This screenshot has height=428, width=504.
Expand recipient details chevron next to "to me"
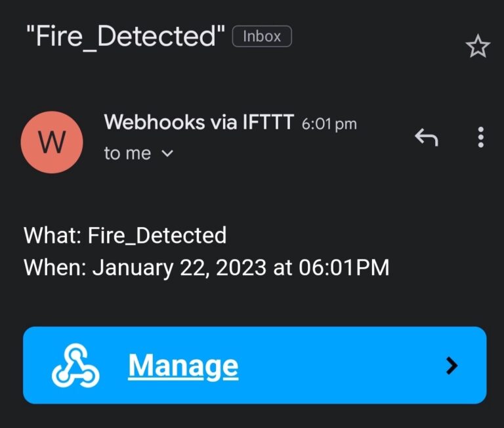point(167,154)
